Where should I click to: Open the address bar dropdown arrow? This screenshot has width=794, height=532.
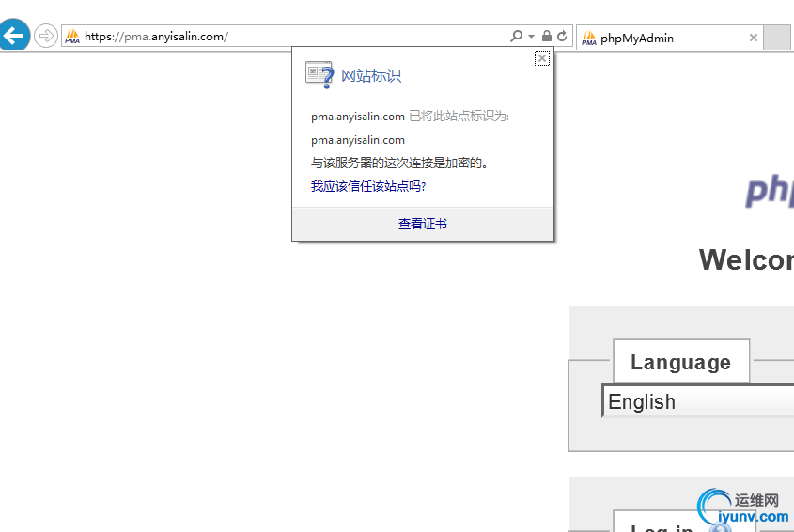tap(531, 37)
